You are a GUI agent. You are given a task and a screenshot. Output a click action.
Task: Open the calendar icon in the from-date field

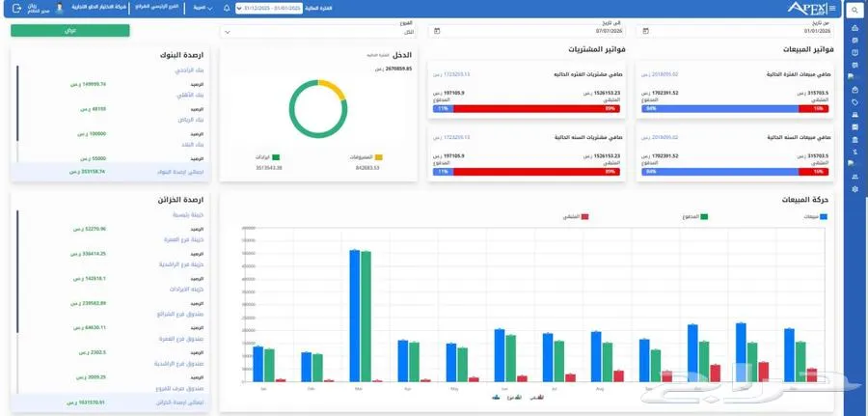(x=645, y=31)
